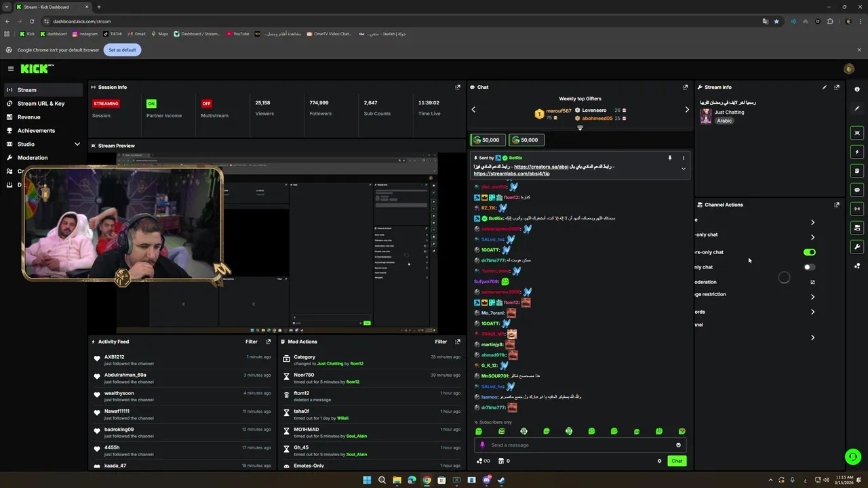Show next Weekly top Gifters page

[686, 109]
